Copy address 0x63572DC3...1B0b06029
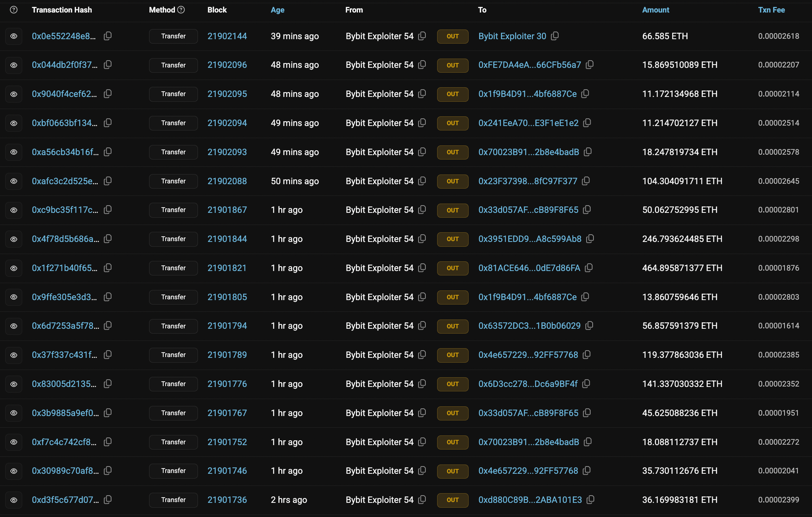The width and height of the screenshot is (812, 517). point(589,326)
